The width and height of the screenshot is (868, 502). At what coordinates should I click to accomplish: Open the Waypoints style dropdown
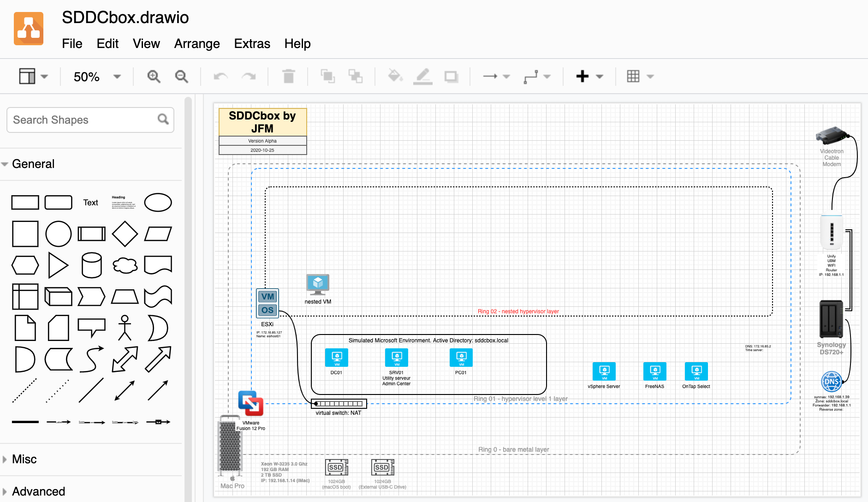(x=537, y=76)
